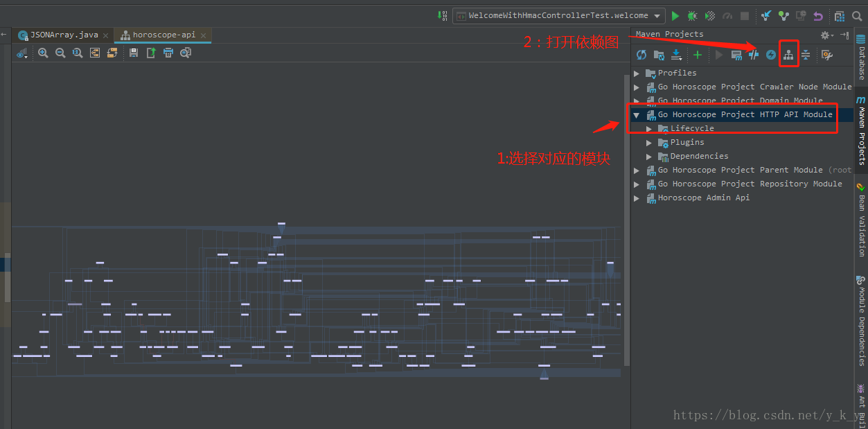Open the Bean Validation side tab

[x=861, y=220]
